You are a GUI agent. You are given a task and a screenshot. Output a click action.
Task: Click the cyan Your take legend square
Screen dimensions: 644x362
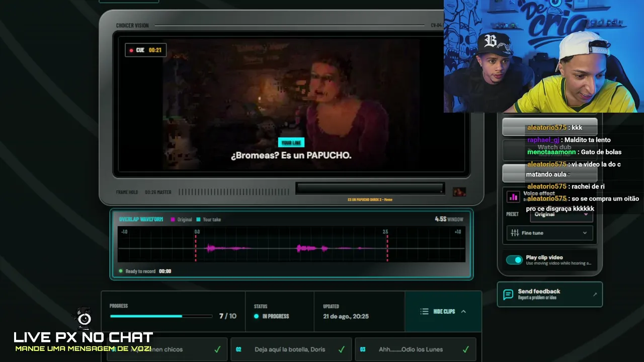click(x=198, y=219)
